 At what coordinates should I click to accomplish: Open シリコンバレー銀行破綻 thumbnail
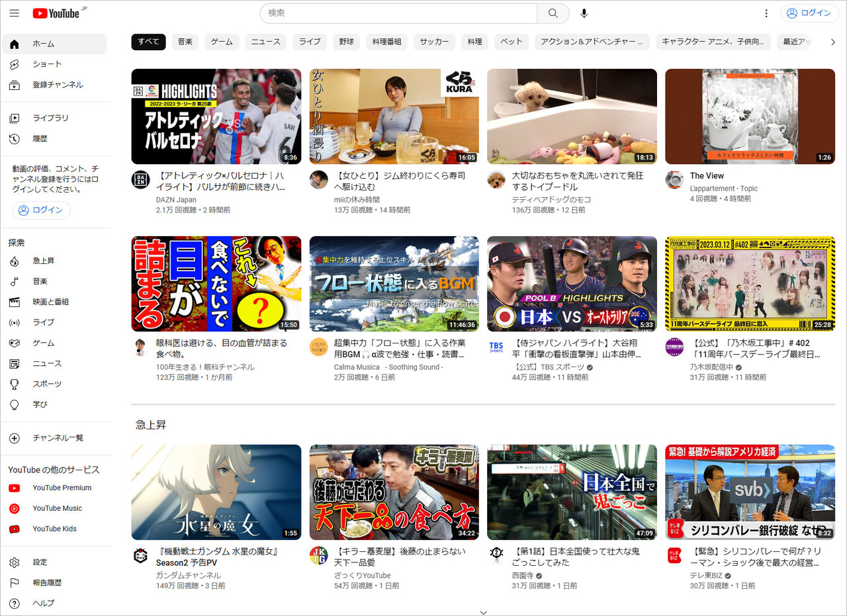750,492
